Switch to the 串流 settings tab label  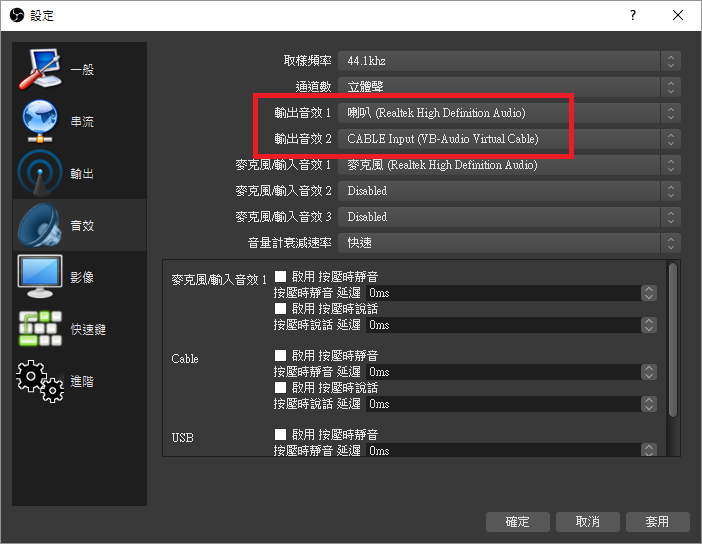pos(82,122)
